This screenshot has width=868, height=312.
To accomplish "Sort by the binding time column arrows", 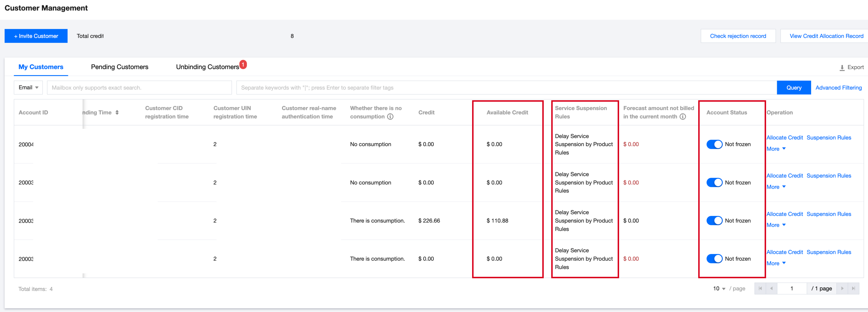I will tap(117, 112).
